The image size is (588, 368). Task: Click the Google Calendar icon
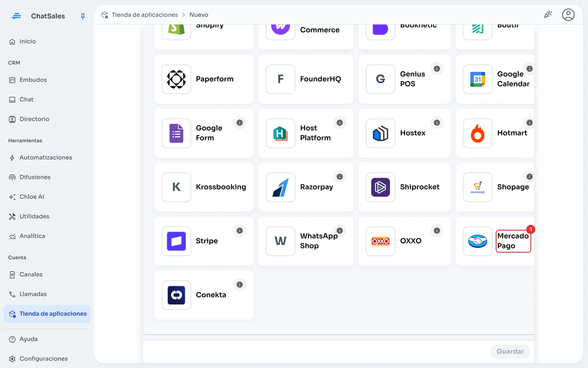point(478,79)
